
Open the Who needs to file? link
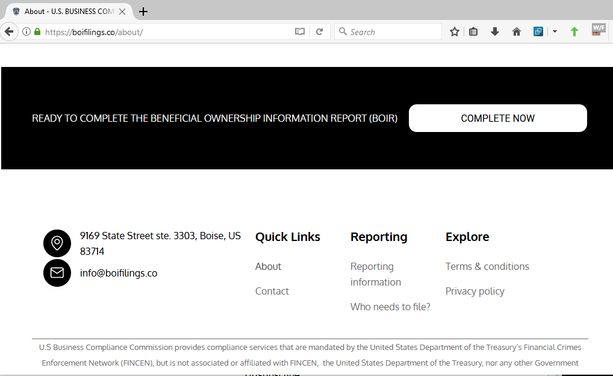(x=390, y=307)
